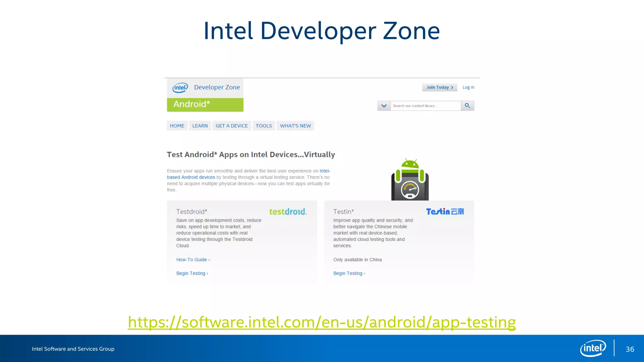644x362 pixels.
Task: Open the software.intel.com app-testing URL
Action: click(x=322, y=322)
